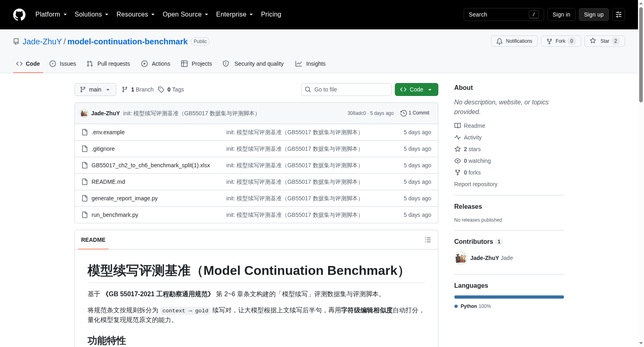Click the file icon beside generate_report_image.py
This screenshot has height=347, width=644.
click(85, 198)
